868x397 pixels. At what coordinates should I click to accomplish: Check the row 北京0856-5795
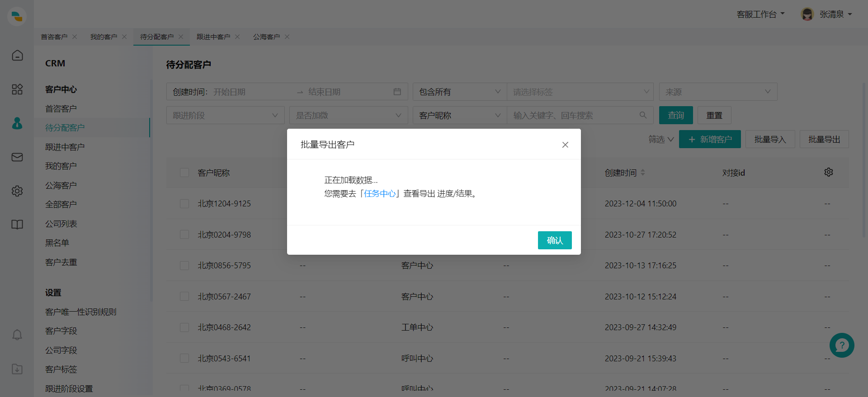[x=184, y=266]
